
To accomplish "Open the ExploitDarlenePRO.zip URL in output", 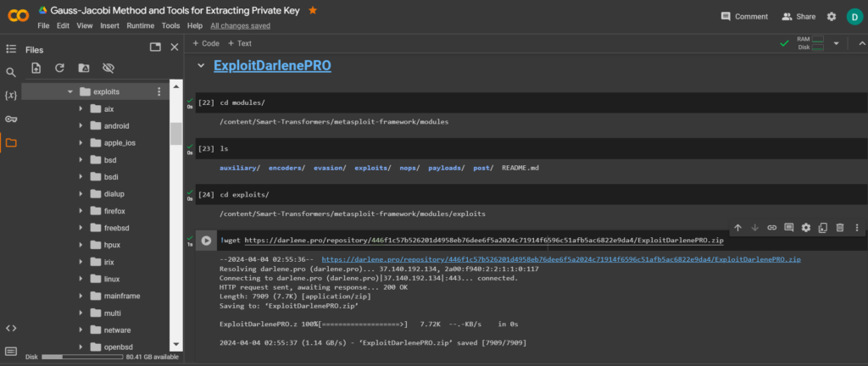I will tap(561, 258).
